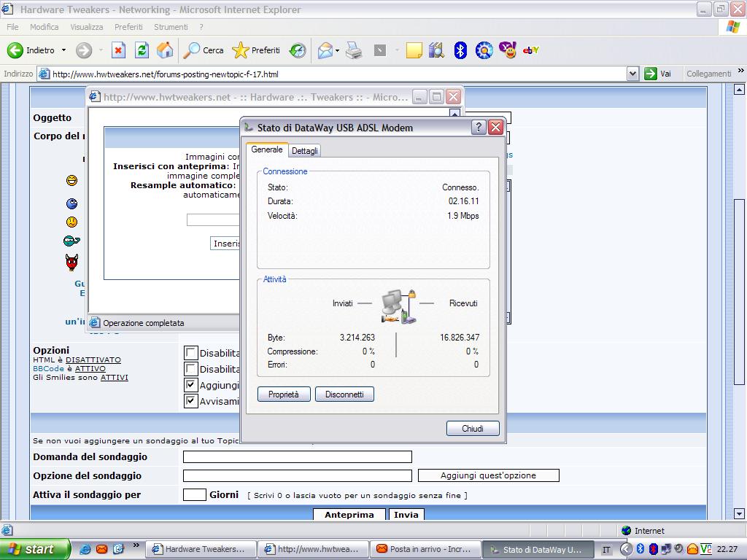747x560 pixels.
Task: Open the ? help menu
Action: [201, 27]
